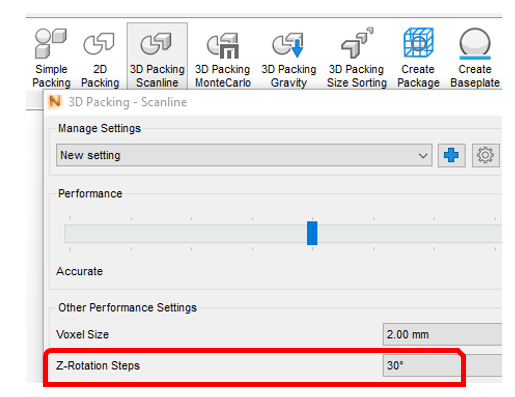This screenshot has width=515, height=397.
Task: Click the dropdown chevron arrow in Manage Settings
Action: (423, 156)
